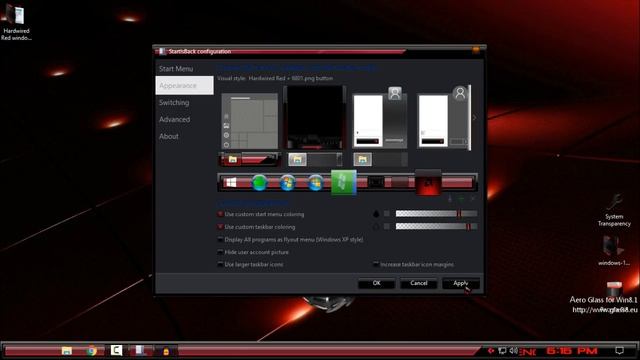The image size is (640, 360).
Task: Open the start menu color swatch
Action: coord(387,214)
